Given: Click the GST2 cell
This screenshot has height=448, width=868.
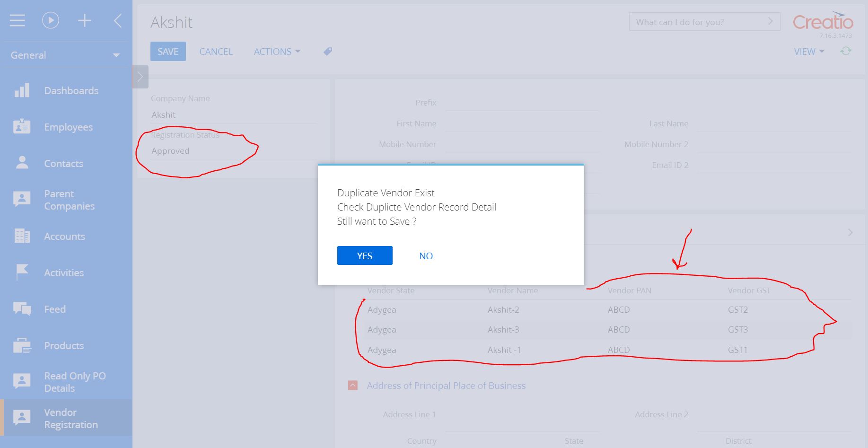Looking at the screenshot, I should (x=738, y=310).
